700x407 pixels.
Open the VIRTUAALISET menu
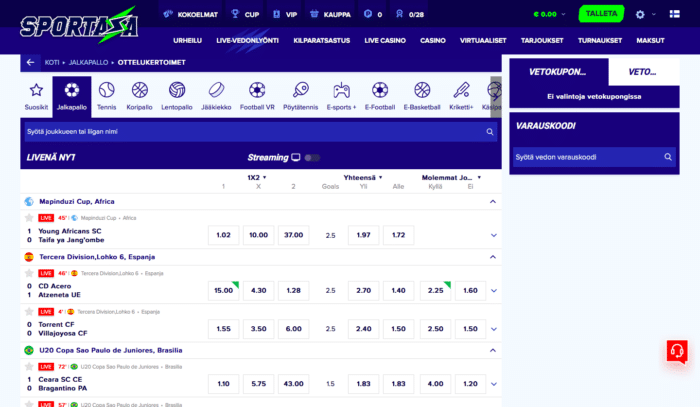[483, 41]
